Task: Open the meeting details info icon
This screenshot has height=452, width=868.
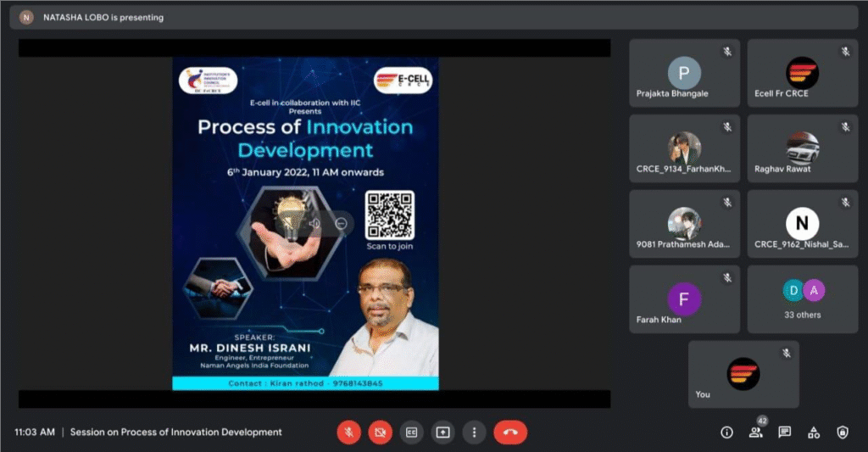Action: pyautogui.click(x=726, y=432)
